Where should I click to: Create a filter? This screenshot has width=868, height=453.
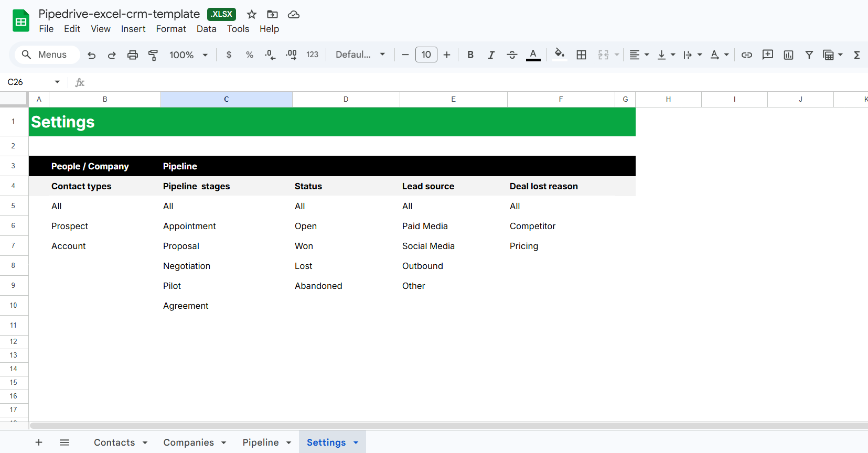(x=809, y=55)
